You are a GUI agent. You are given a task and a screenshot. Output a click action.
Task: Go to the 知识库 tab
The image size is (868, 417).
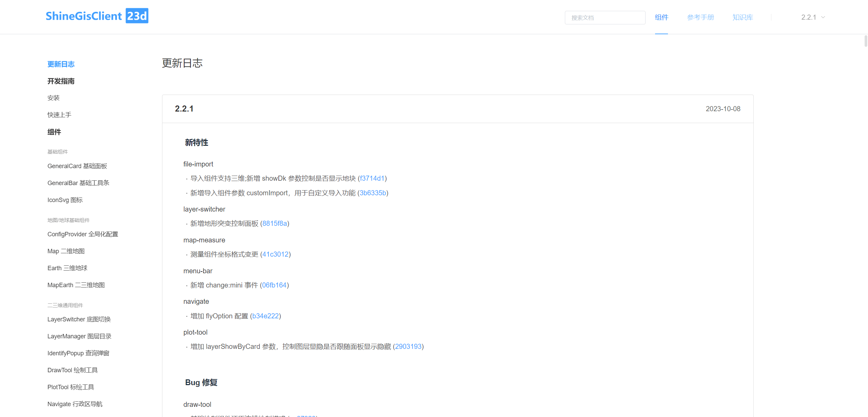pyautogui.click(x=743, y=17)
